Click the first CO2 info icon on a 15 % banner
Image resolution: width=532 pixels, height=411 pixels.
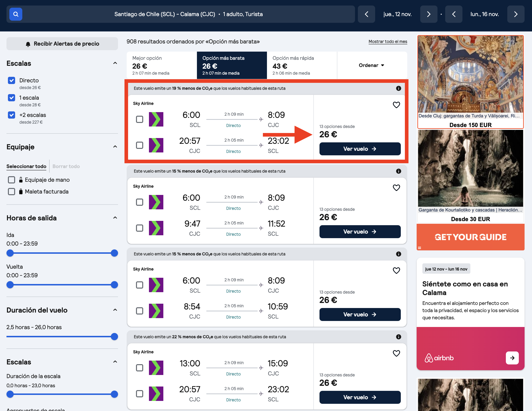pyautogui.click(x=398, y=171)
